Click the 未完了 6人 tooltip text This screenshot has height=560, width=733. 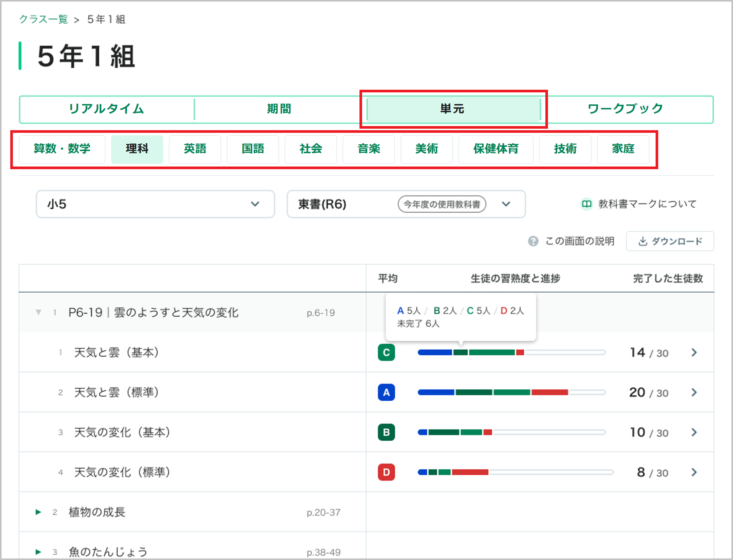418,323
